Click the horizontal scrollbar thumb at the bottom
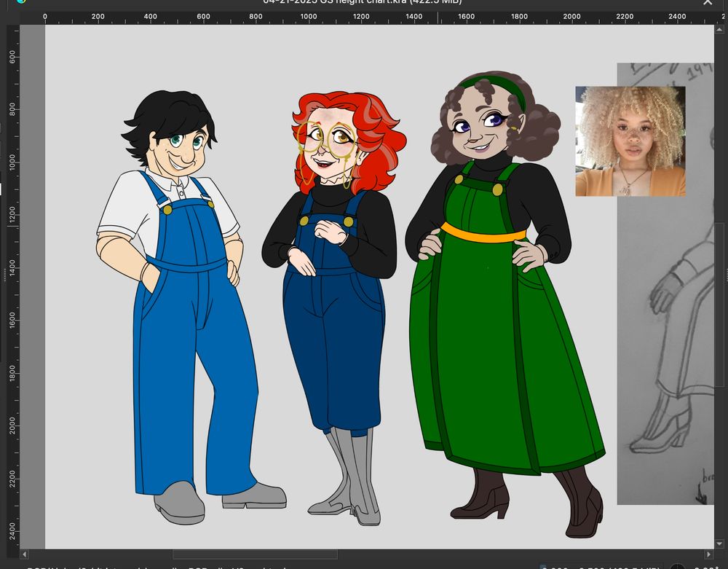 [x=255, y=554]
